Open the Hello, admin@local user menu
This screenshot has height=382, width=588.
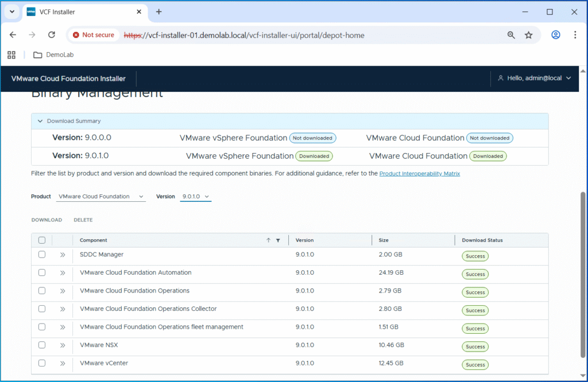click(x=534, y=78)
